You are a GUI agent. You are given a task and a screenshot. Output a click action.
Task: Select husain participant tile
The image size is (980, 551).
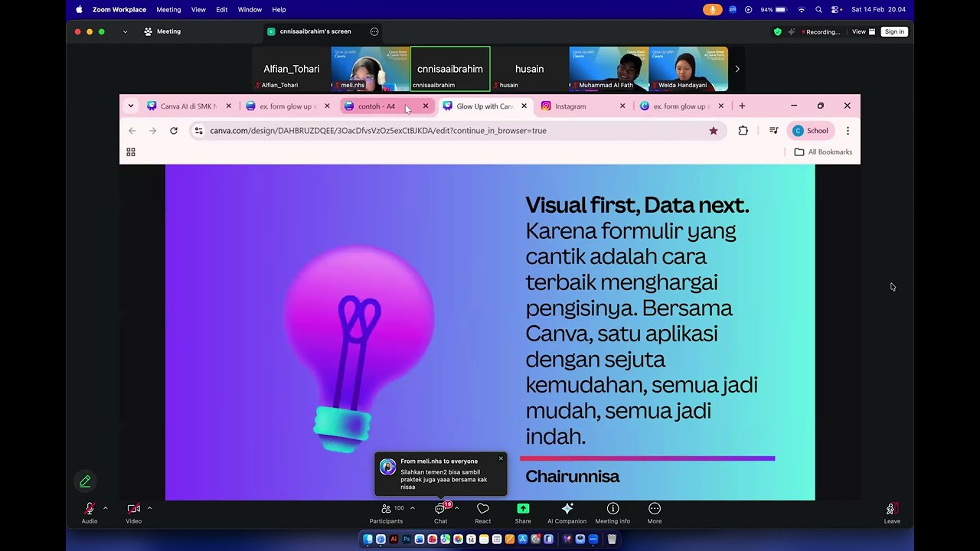[x=530, y=69]
